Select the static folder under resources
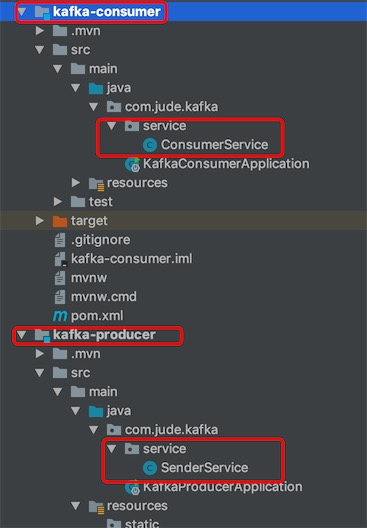This screenshot has height=528, width=367. pyautogui.click(x=142, y=524)
